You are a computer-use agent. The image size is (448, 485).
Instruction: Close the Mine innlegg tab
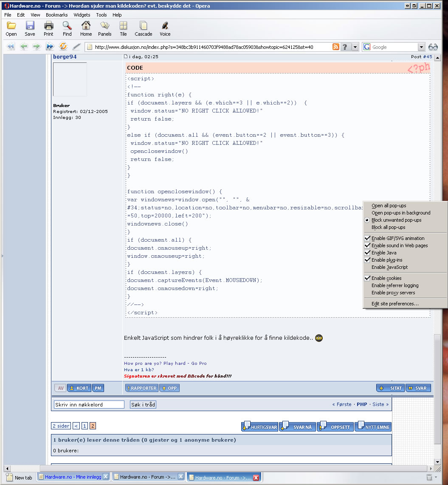point(106,477)
